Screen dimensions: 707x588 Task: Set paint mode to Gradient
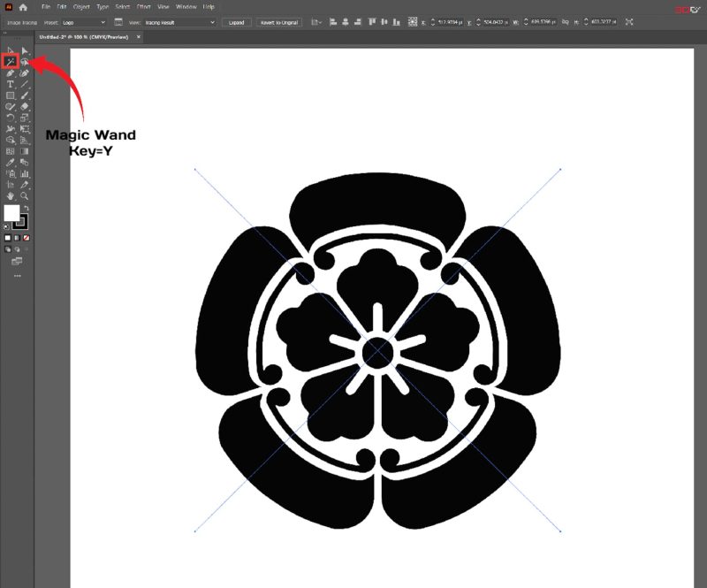17,238
